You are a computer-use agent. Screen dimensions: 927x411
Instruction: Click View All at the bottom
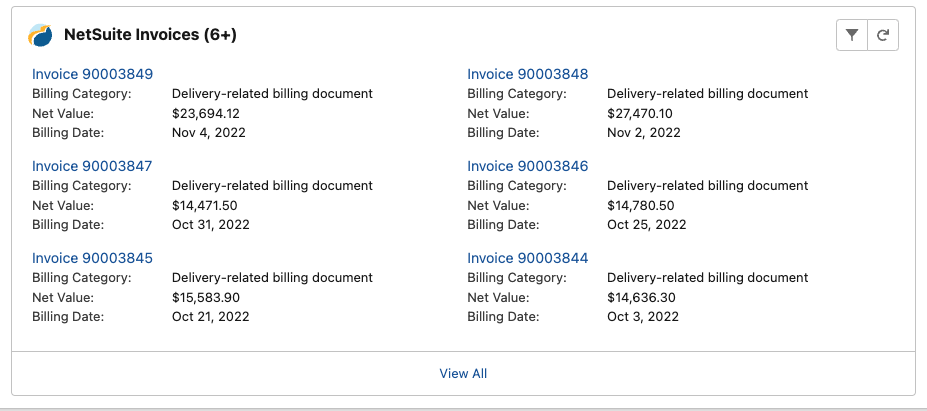coord(463,374)
